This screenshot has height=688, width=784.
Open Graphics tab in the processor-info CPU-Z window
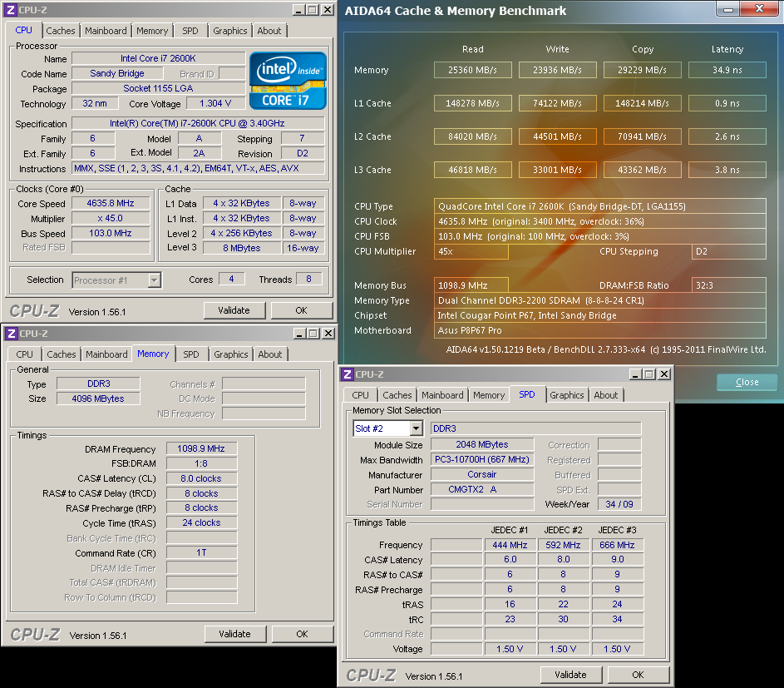click(230, 31)
